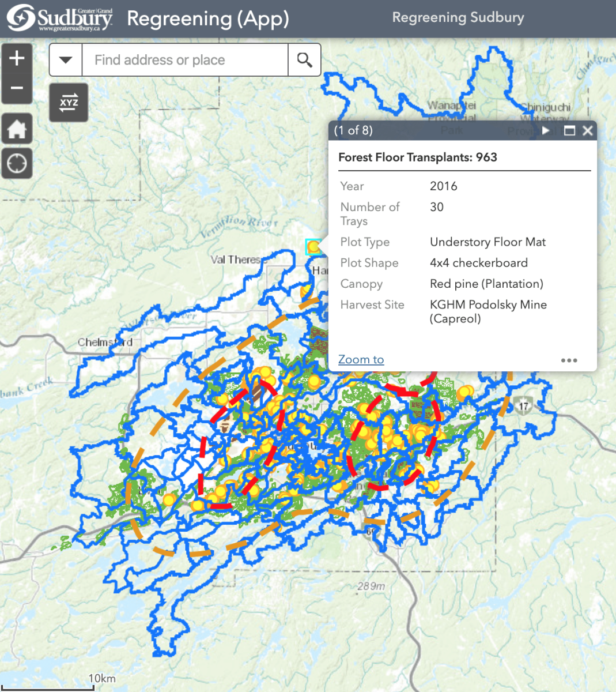The width and height of the screenshot is (616, 692).
Task: Select the cyan-highlighted transplant marker
Action: pos(313,247)
